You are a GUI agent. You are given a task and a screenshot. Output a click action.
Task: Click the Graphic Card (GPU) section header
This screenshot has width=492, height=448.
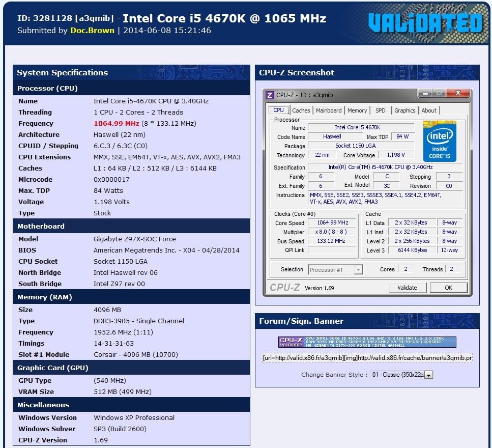coord(131,368)
